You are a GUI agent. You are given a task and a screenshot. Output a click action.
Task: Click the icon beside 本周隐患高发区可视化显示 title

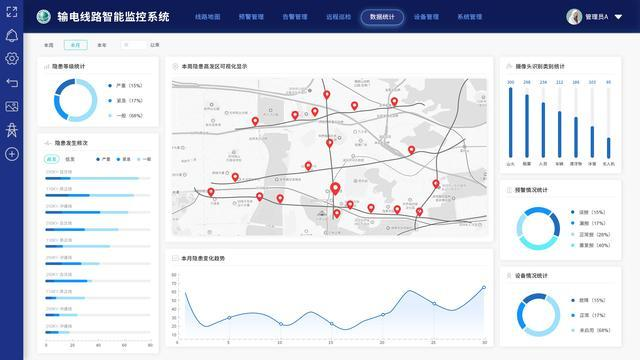coord(176,66)
